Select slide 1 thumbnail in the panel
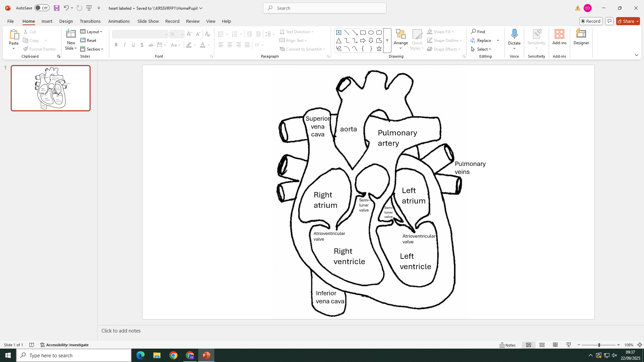Screen dimensions: 644x362 (51, 88)
